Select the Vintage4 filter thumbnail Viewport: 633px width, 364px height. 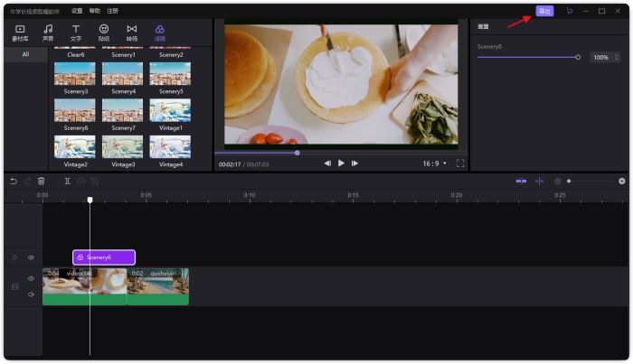tap(170, 146)
